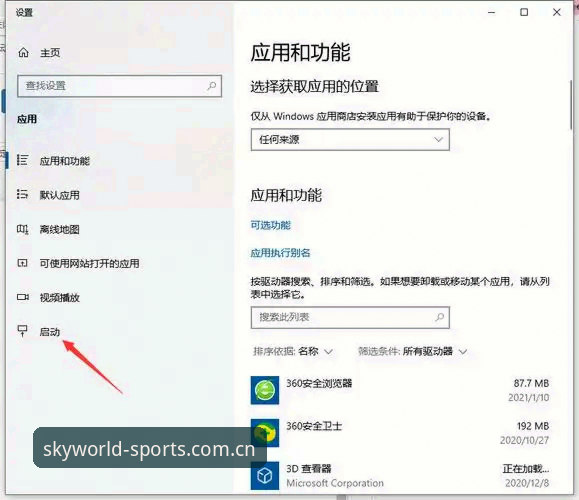Click the 2020/12/8 install date

pos(527,483)
